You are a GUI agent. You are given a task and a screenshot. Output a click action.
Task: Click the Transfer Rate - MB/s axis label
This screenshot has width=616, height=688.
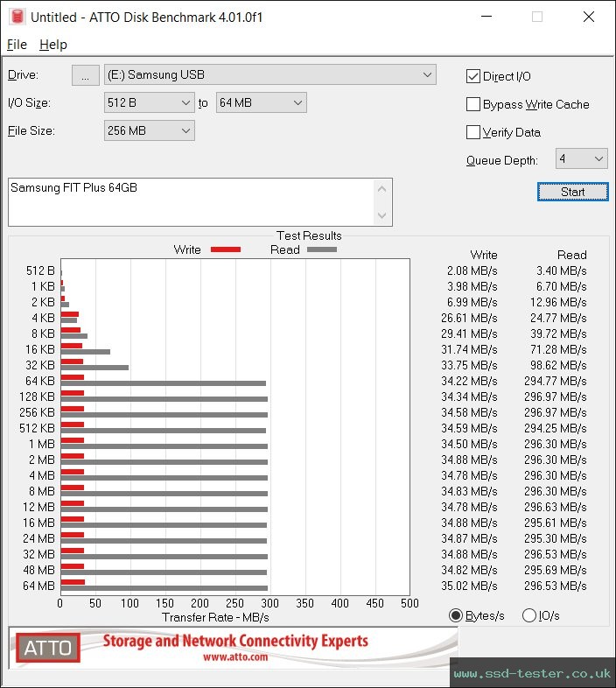point(215,617)
